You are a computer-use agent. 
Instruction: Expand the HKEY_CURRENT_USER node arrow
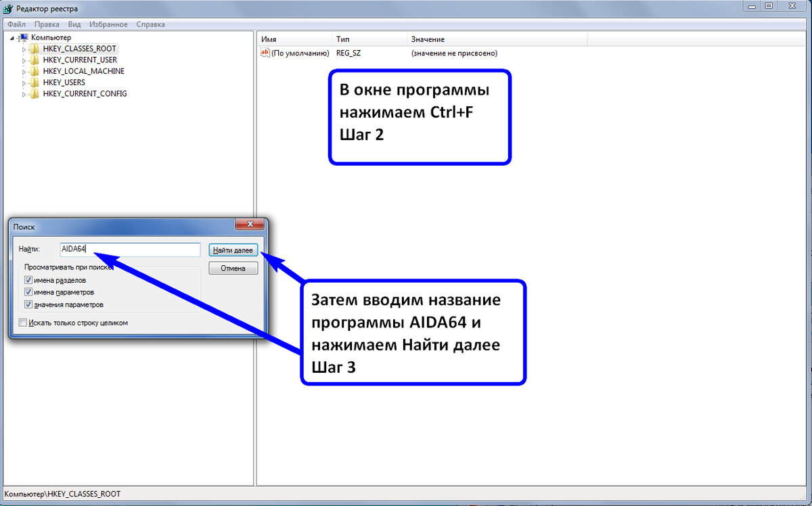click(x=25, y=60)
